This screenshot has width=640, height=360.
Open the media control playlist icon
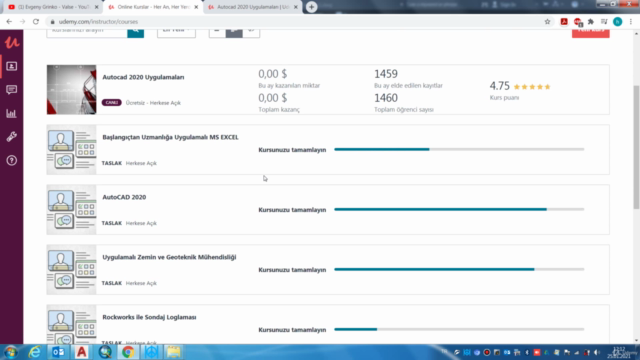(x=604, y=22)
